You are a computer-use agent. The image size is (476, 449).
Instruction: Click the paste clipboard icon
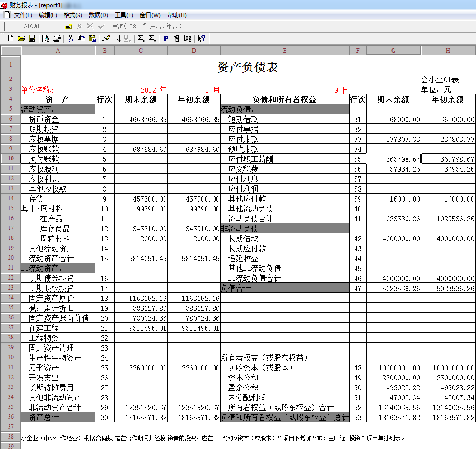pyautogui.click(x=92, y=38)
